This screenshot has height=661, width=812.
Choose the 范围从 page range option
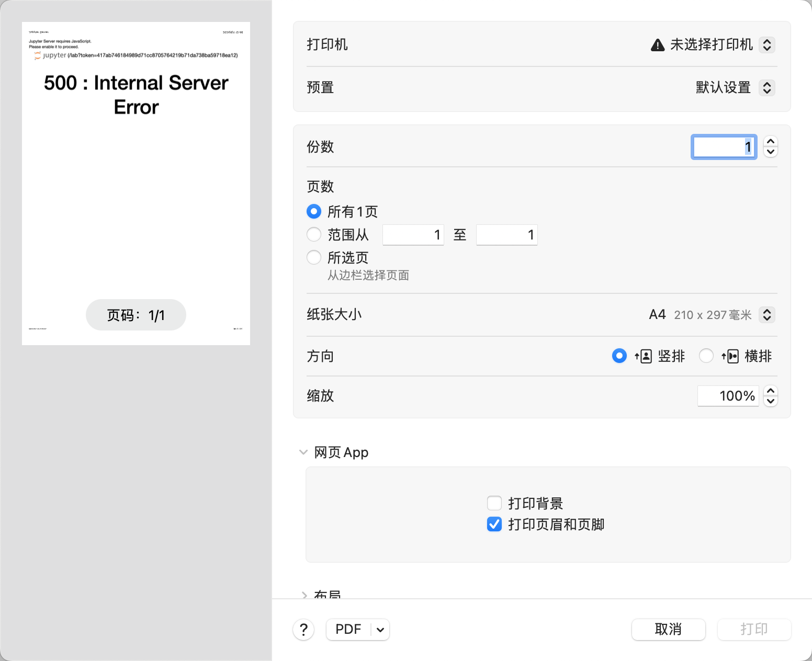coord(314,235)
